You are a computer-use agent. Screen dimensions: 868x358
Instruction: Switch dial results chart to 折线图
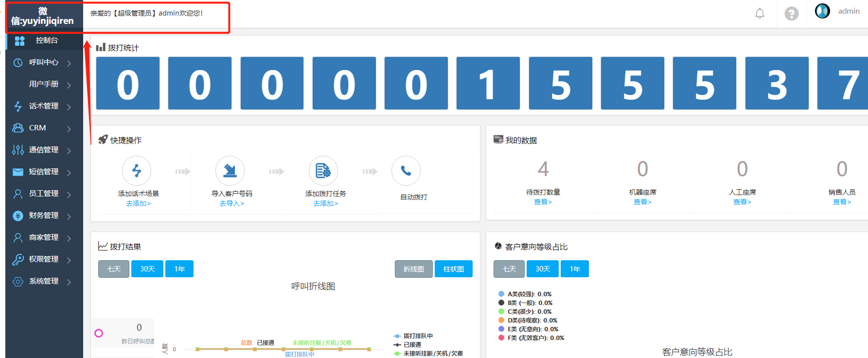pos(414,269)
